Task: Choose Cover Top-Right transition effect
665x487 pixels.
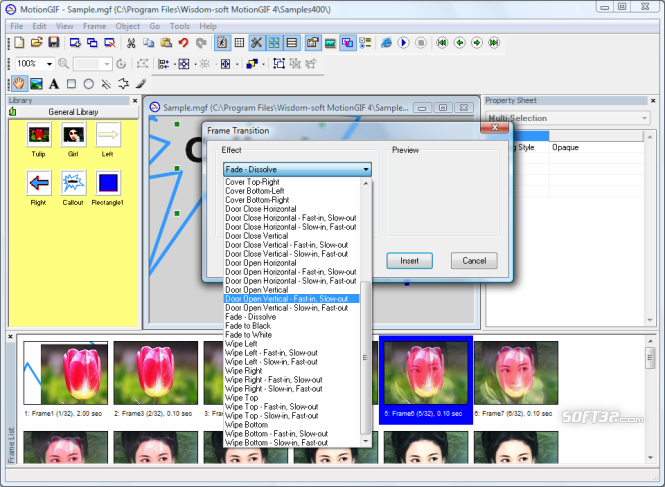Action: pos(292,182)
